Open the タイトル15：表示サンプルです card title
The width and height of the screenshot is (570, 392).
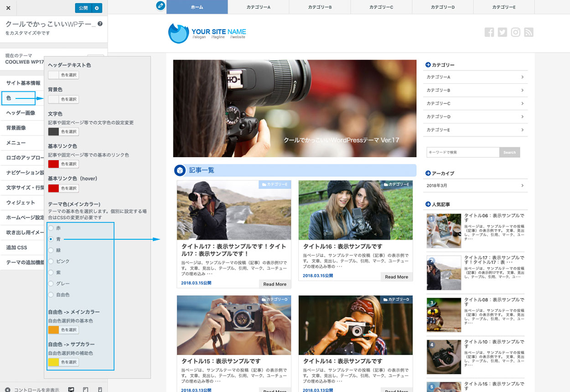pyautogui.click(x=221, y=361)
